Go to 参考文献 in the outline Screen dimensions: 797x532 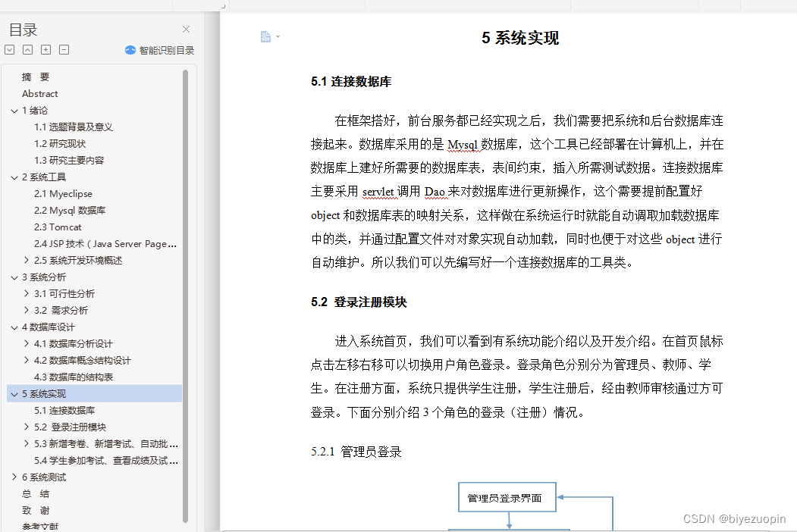40,527
